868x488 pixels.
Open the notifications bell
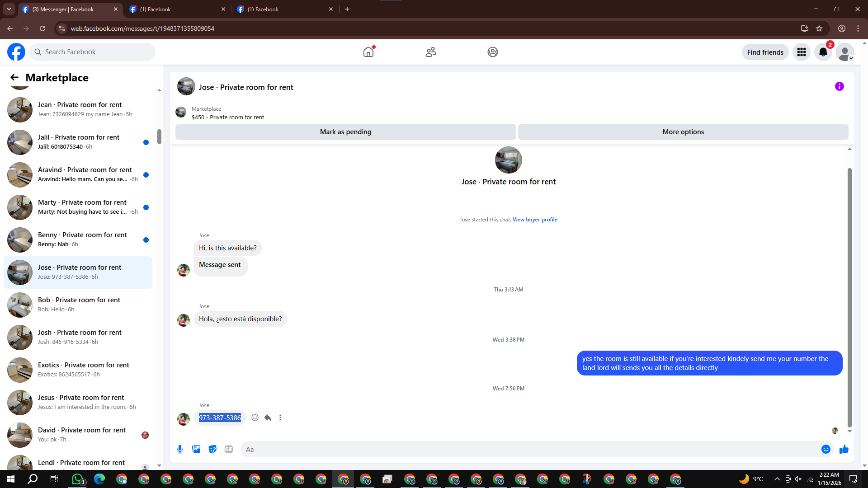pyautogui.click(x=823, y=52)
